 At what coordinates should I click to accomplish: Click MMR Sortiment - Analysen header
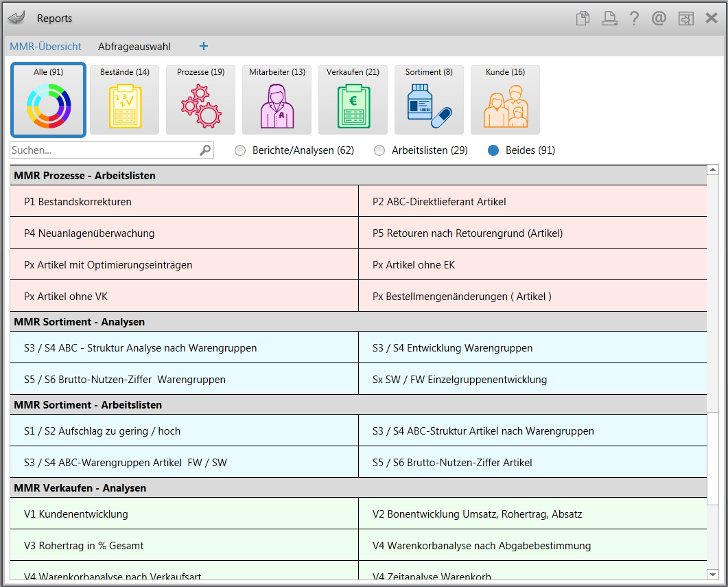click(358, 322)
